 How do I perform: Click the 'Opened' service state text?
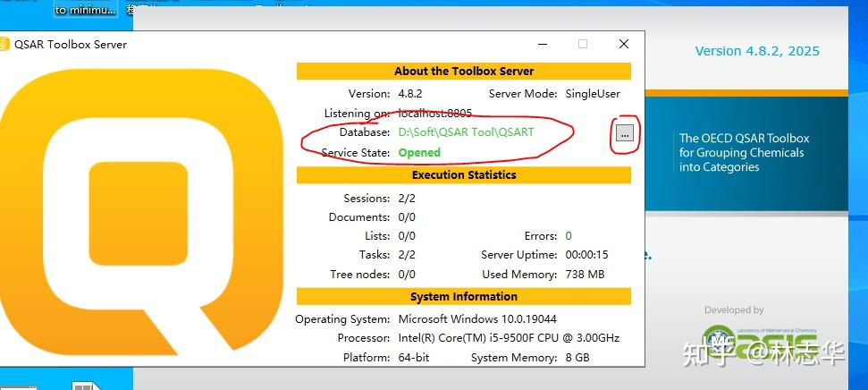419,152
